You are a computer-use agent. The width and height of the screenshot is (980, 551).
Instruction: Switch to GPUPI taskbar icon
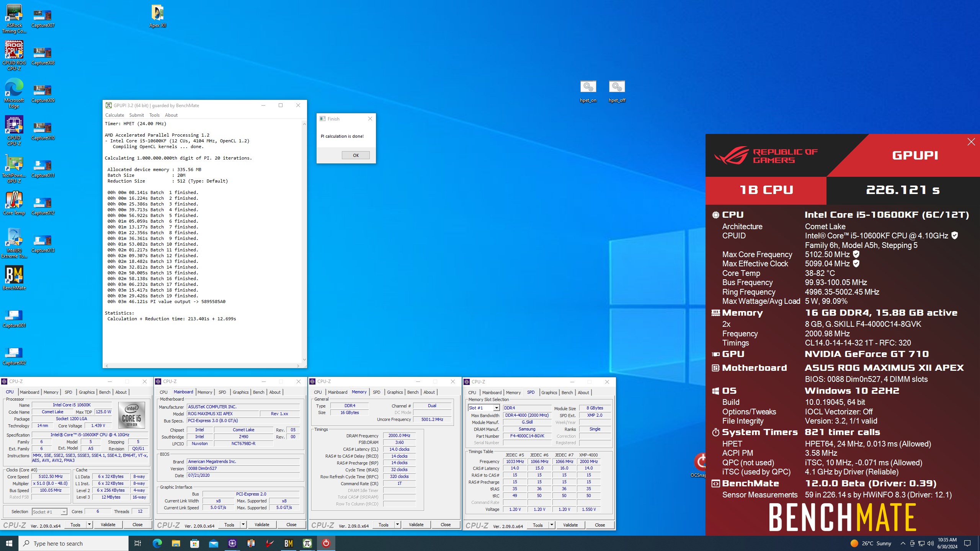307,543
